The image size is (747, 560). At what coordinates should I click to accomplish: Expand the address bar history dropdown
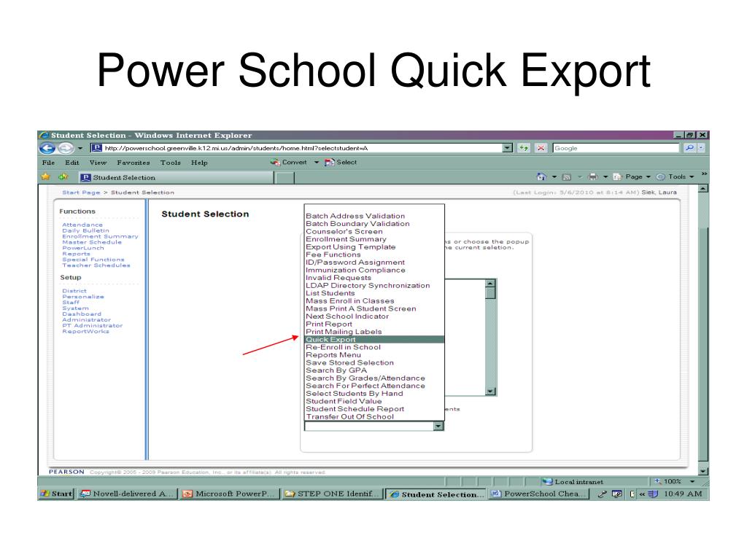point(508,148)
